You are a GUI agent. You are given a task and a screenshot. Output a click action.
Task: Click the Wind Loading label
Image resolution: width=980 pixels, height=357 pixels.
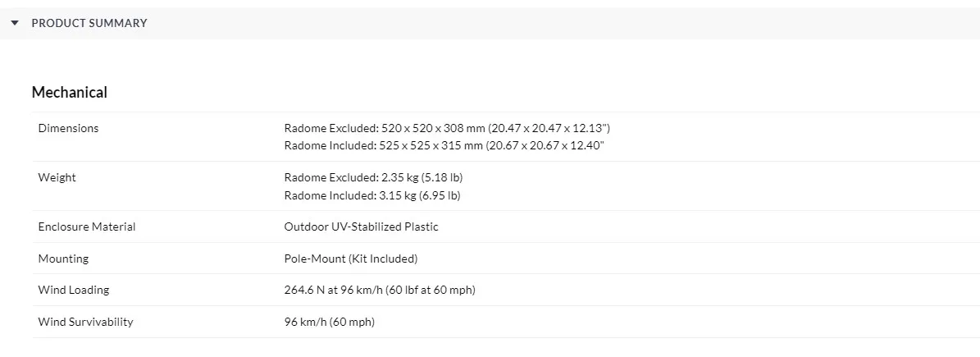73,290
